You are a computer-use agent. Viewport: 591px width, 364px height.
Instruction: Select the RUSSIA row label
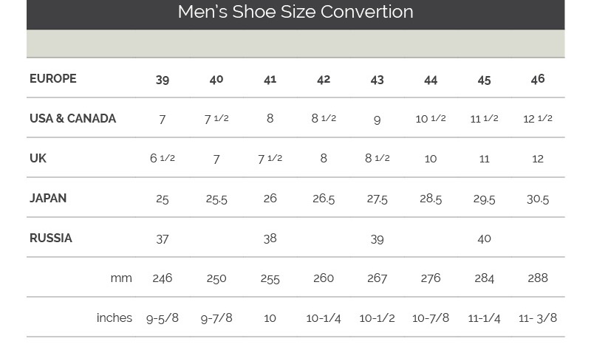pos(51,238)
